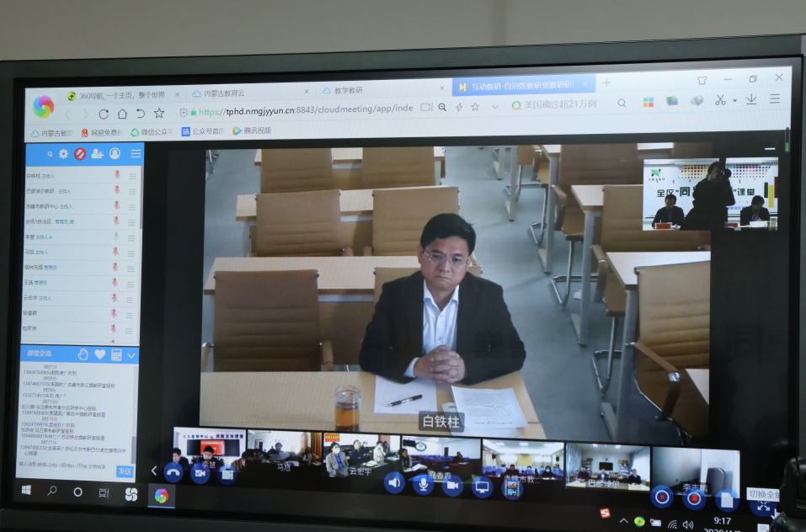Switch to 教学教研 browser tab

382,90
